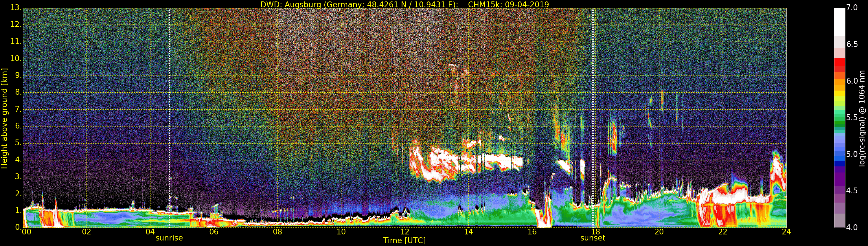
Task: Click the "20" time axis tick label
Action: tap(659, 232)
